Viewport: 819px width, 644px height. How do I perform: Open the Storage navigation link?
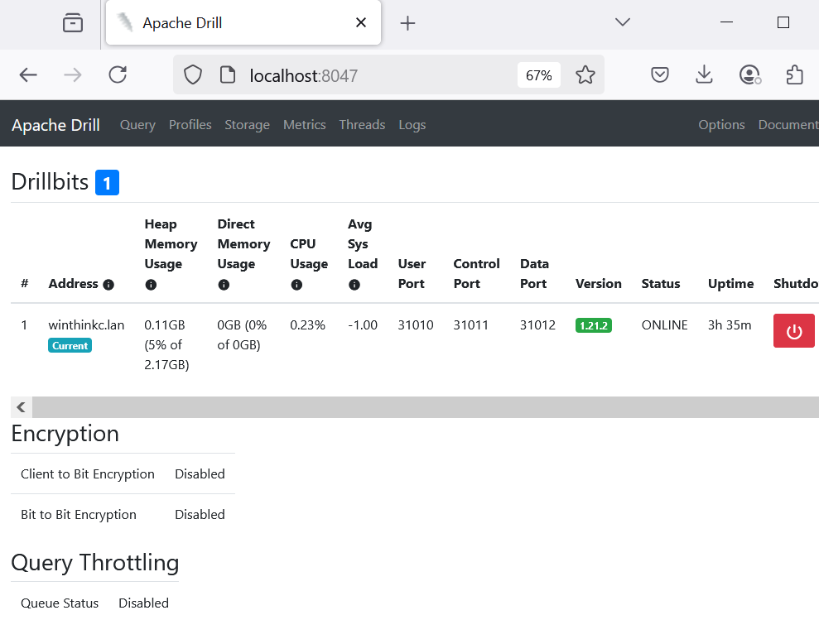(247, 125)
